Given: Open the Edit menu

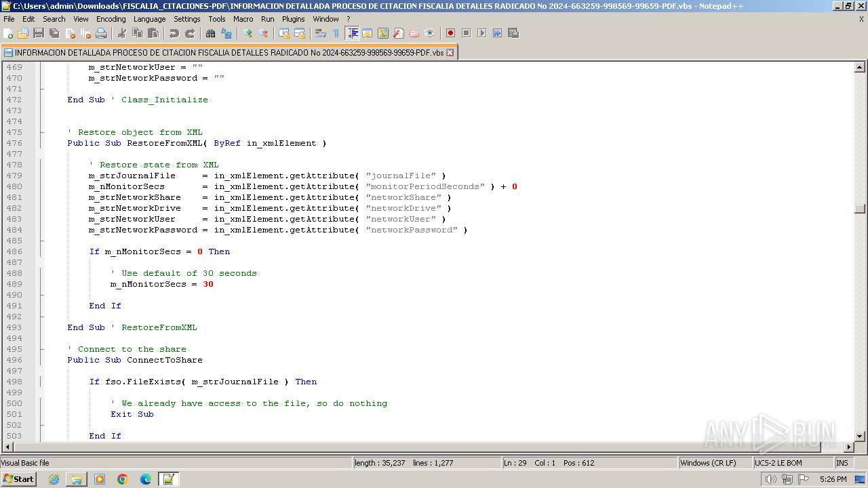Looking at the screenshot, I should pos(28,19).
